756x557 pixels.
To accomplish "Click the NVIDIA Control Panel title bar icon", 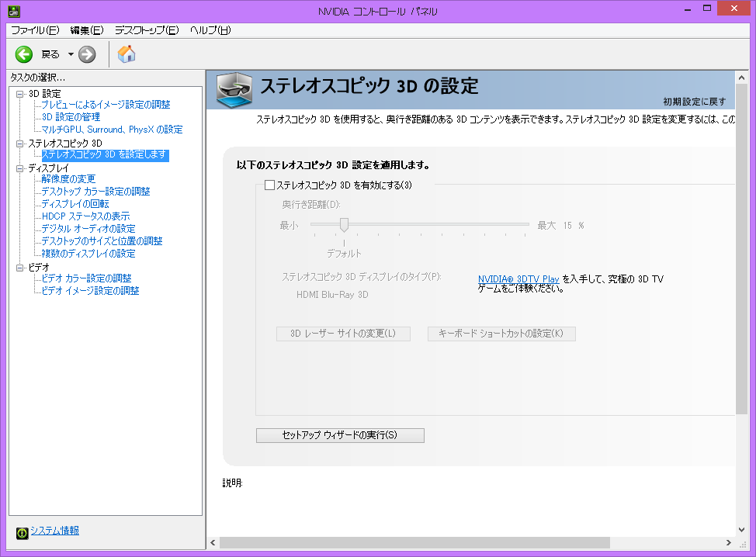I will click(14, 11).
